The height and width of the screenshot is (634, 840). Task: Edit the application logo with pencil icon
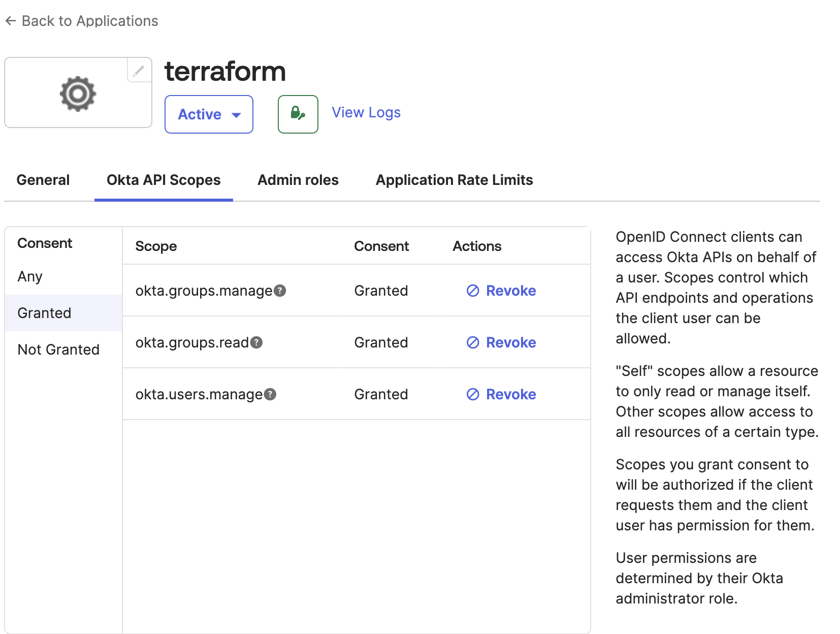pyautogui.click(x=139, y=71)
